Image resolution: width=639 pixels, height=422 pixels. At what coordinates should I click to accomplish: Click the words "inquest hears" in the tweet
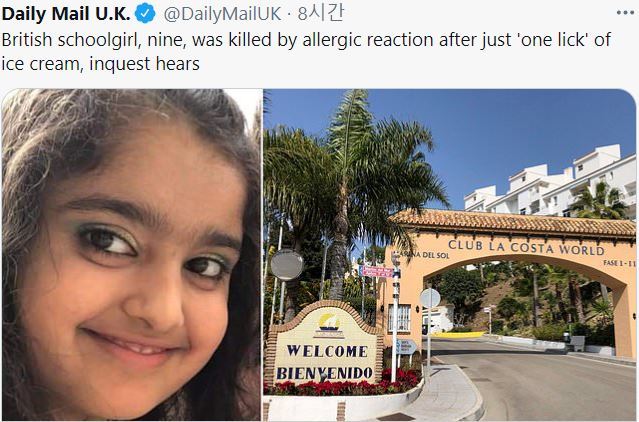(144, 64)
